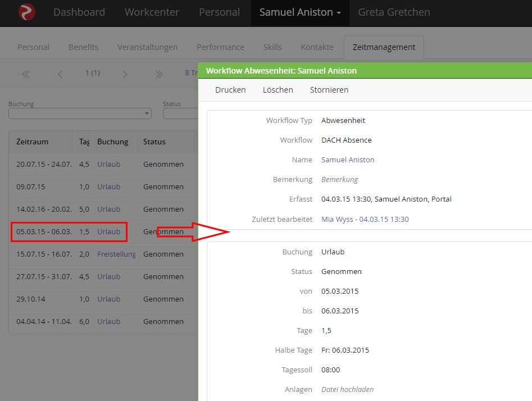Click the Löschen button
This screenshot has width=532, height=401.
point(278,90)
